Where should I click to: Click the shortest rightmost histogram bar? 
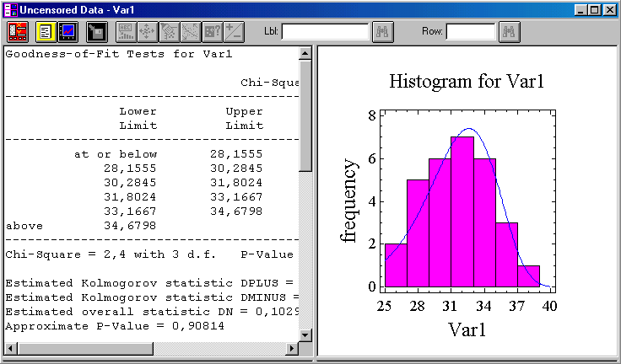pos(529,276)
